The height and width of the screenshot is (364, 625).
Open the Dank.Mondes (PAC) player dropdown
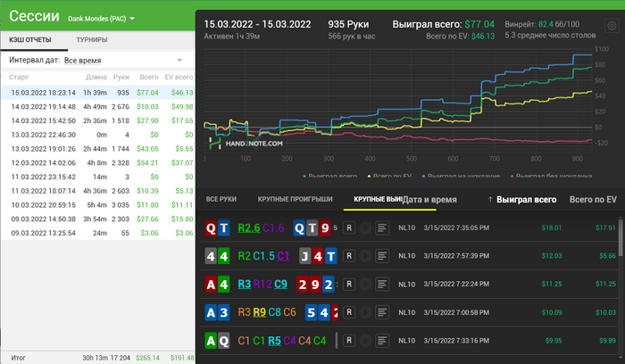pyautogui.click(x=101, y=19)
